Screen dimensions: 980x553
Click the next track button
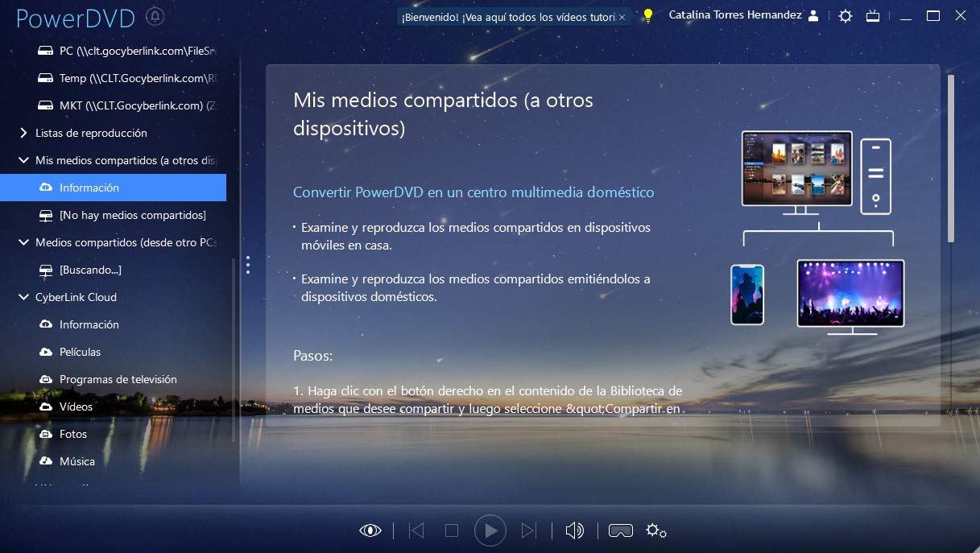pyautogui.click(x=529, y=530)
